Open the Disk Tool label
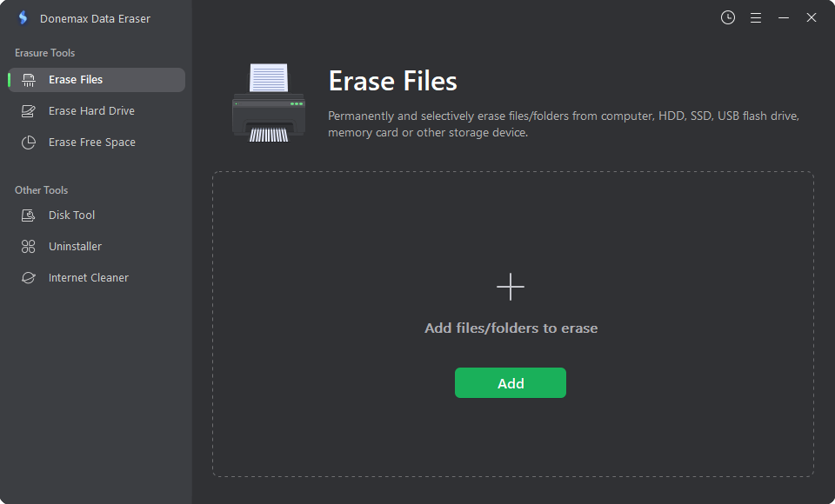 72,215
